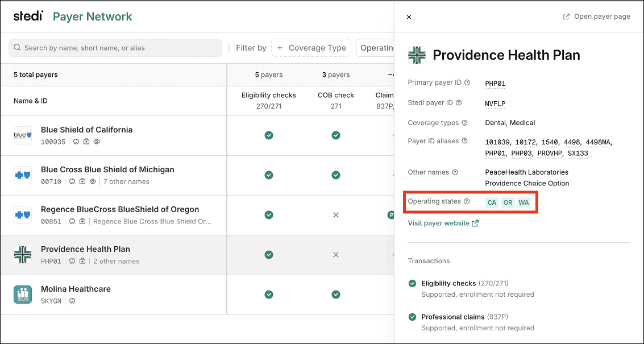
Task: Click Providence Health Plan logo in list
Action: pyautogui.click(x=23, y=255)
